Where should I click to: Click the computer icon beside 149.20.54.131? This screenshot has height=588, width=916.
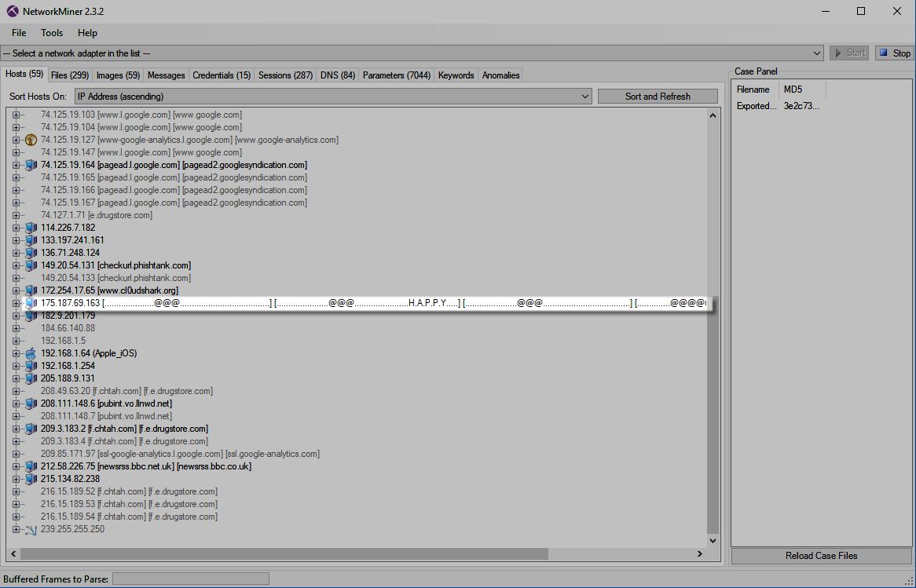31,265
